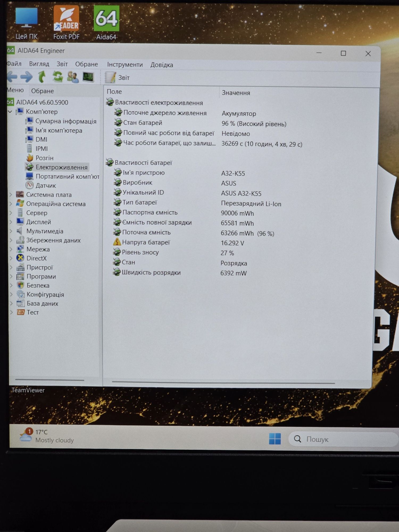399x532 pixels.
Task: Select the DMI tree item
Action: pos(37,139)
